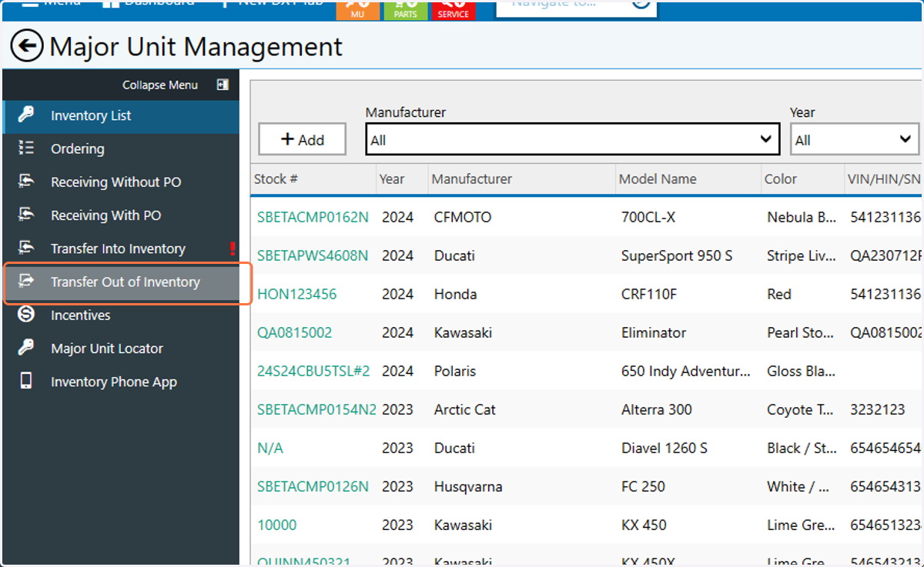Select the Stripe Liv... color cell
Screen dimensions: 924x567
click(802, 255)
